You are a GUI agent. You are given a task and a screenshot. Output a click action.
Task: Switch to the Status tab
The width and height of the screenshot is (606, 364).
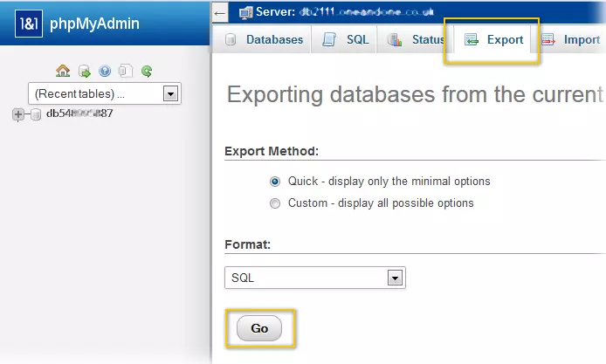point(416,39)
